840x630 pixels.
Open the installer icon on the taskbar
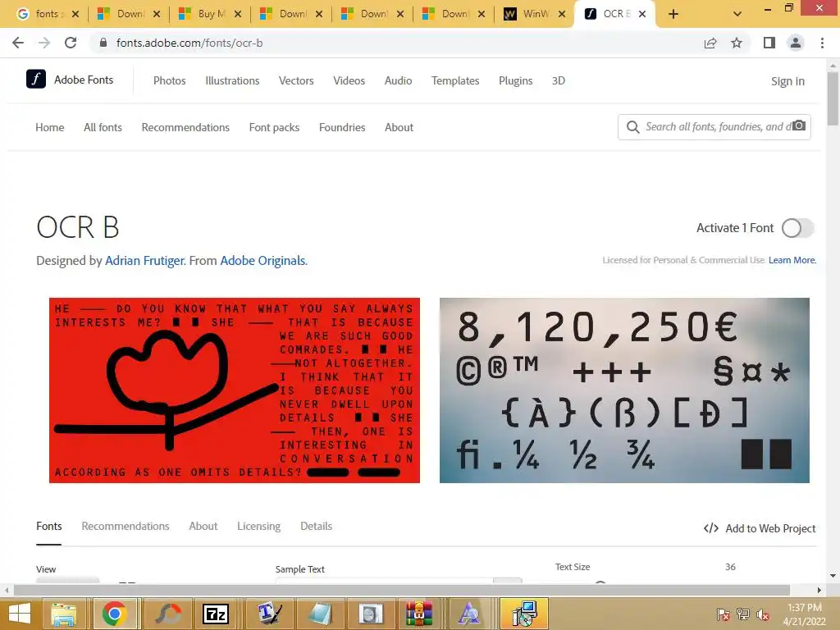click(x=524, y=614)
